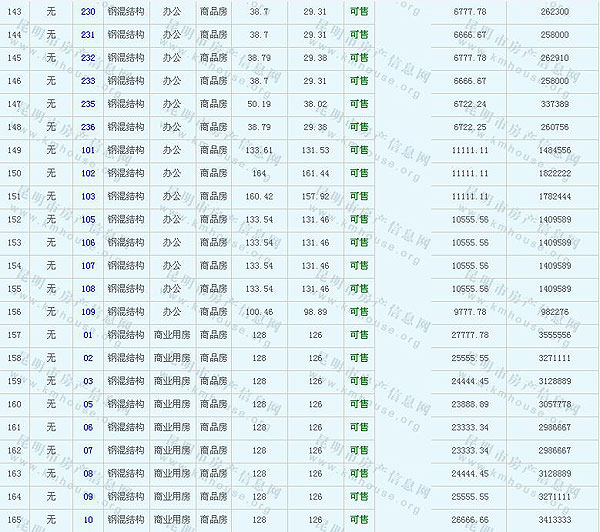Click unit price 9777.78 cell
This screenshot has height=532, width=600.
click(470, 312)
